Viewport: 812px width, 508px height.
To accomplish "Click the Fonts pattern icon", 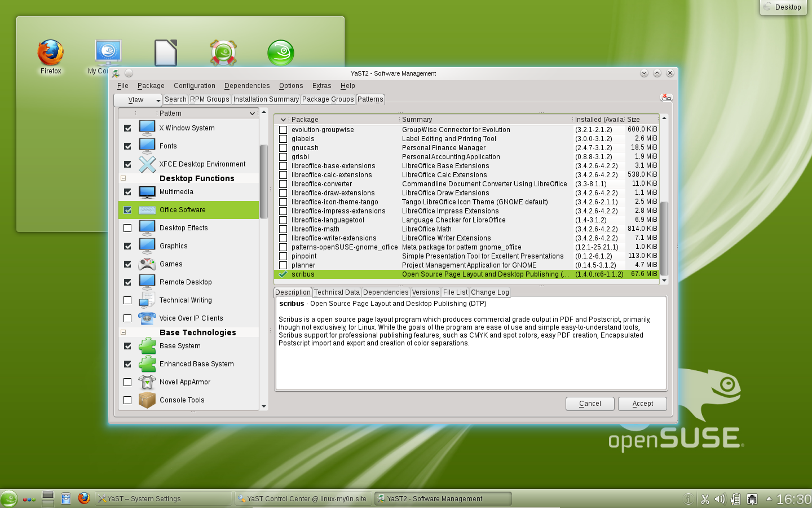I will (x=147, y=146).
